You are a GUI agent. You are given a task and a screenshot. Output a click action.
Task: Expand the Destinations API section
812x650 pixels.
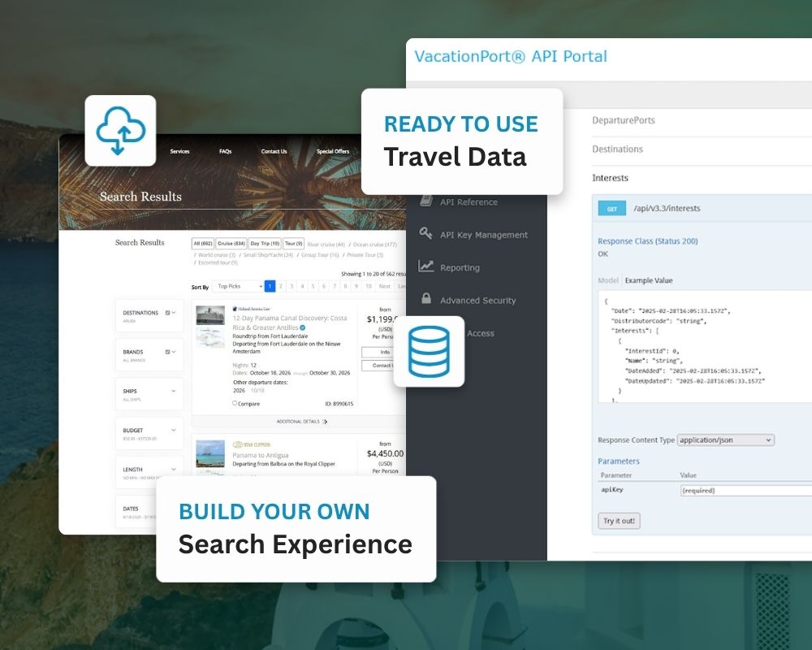click(617, 149)
